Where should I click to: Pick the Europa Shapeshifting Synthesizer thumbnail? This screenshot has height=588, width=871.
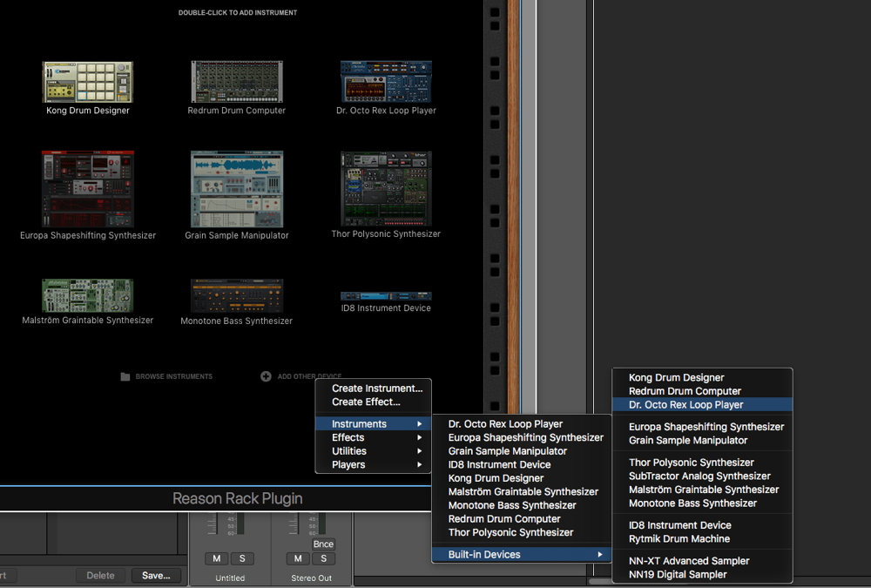click(88, 188)
